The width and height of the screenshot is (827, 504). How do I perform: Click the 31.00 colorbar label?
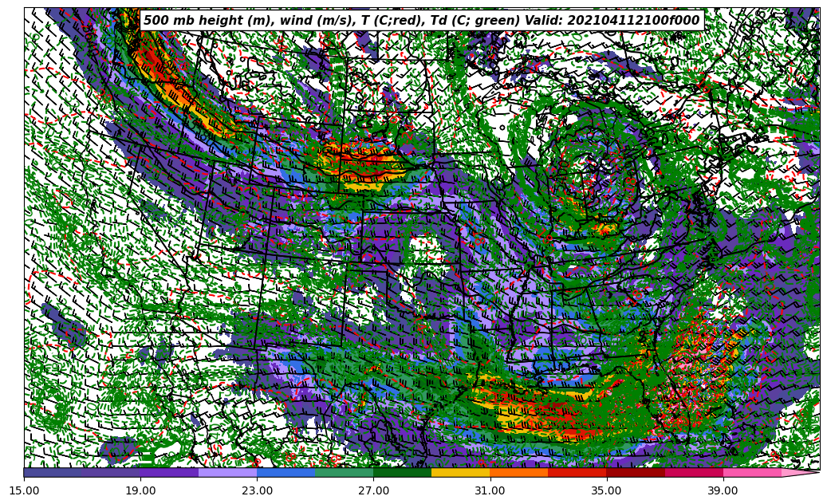(490, 490)
